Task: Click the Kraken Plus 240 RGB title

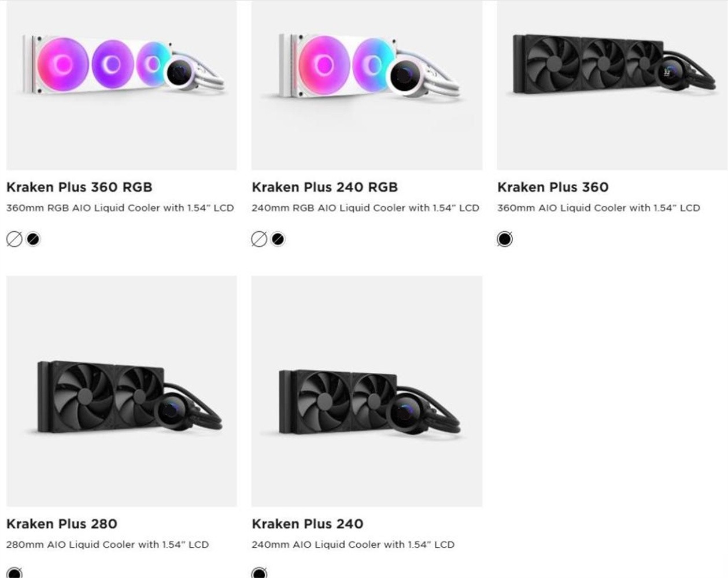Action: pyautogui.click(x=325, y=187)
